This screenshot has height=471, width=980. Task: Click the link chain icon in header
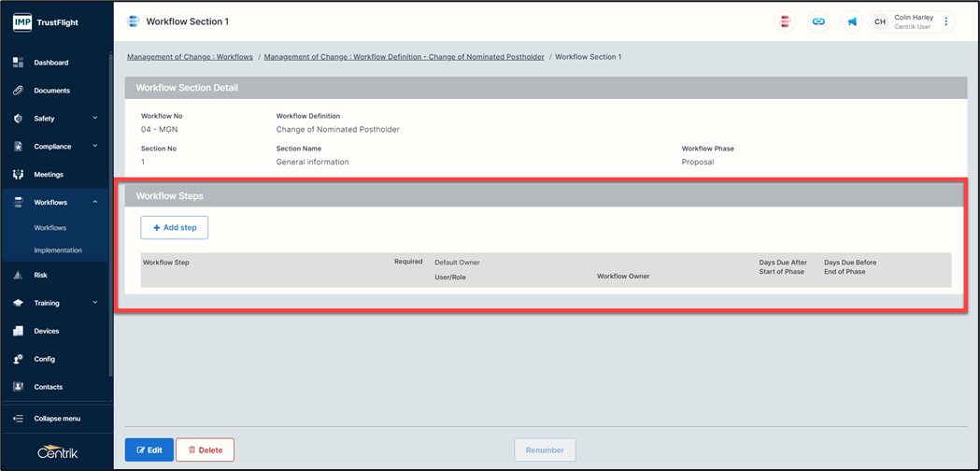tap(818, 21)
